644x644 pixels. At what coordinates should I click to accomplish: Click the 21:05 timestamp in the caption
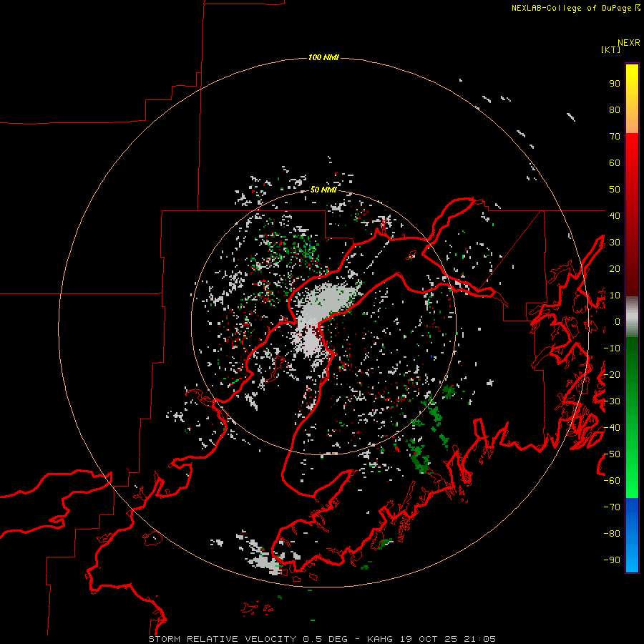479,639
